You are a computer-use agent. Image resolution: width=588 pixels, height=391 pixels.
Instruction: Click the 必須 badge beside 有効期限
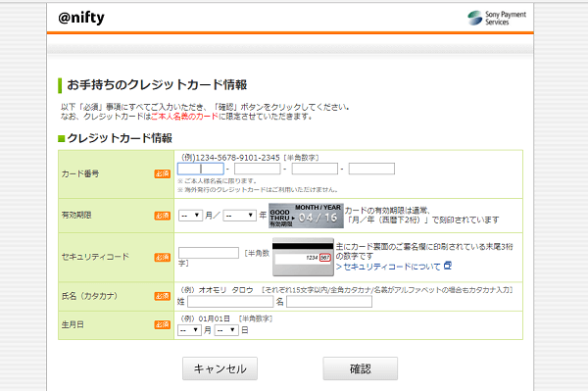(x=163, y=216)
